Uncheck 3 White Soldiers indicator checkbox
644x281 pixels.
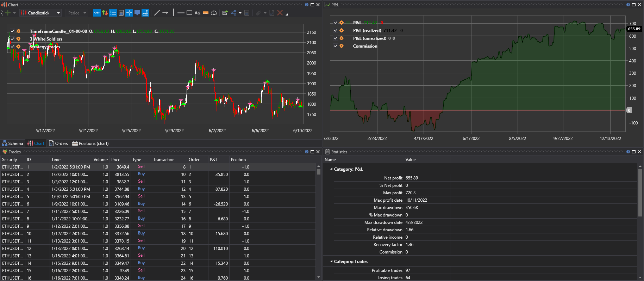[12, 39]
